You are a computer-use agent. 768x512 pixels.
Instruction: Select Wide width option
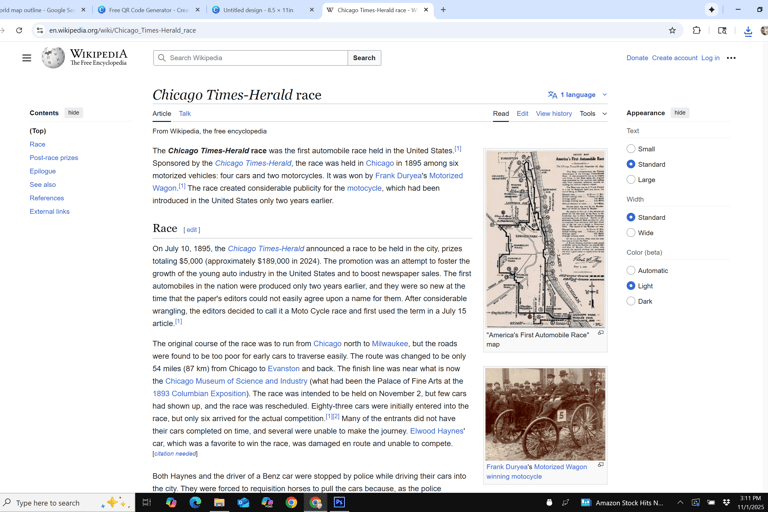pyautogui.click(x=631, y=232)
